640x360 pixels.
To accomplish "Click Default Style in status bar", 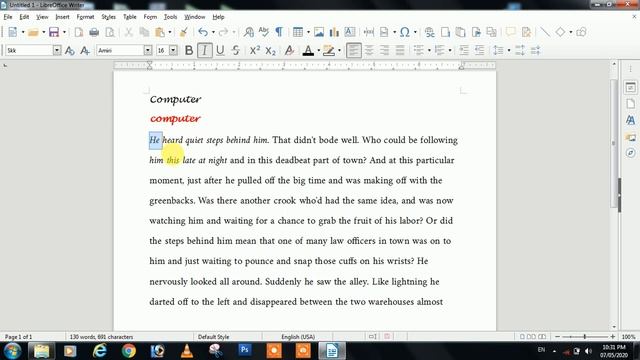I will [x=213, y=337].
